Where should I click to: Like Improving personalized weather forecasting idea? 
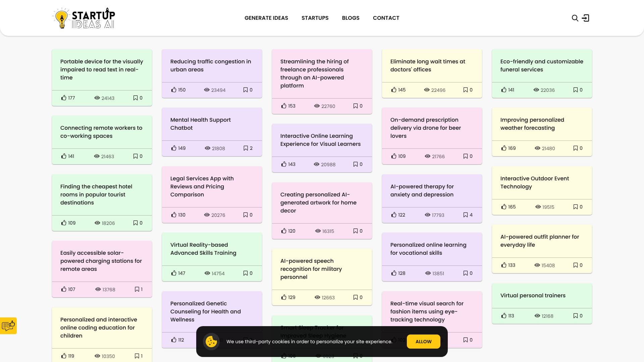click(x=504, y=148)
